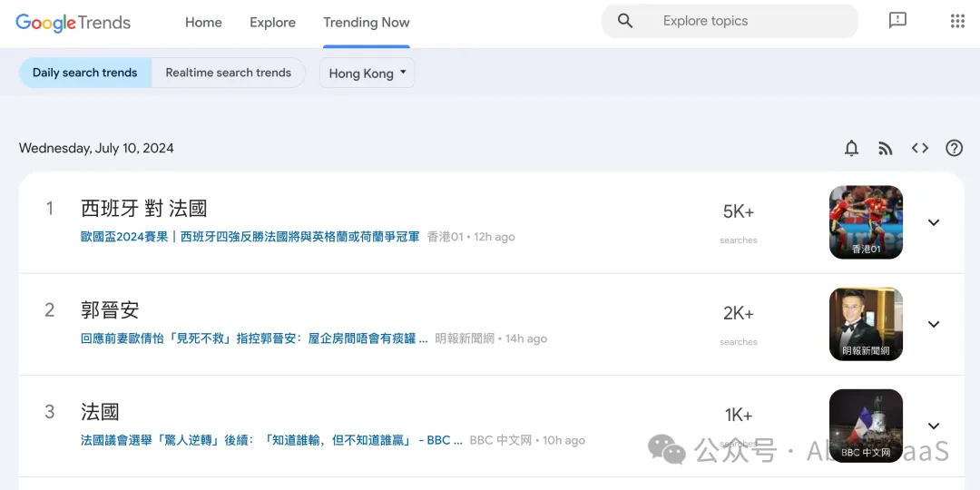Go to the Home tab
The image size is (980, 490).
[x=203, y=23]
